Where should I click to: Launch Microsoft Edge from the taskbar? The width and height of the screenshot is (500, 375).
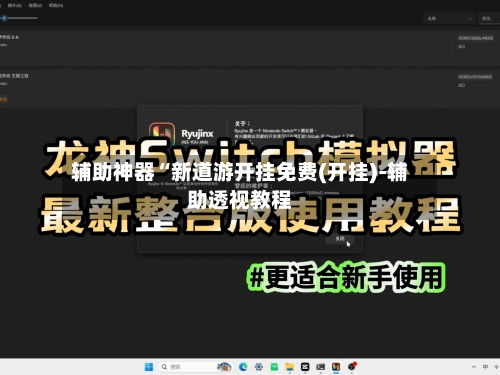point(243,367)
